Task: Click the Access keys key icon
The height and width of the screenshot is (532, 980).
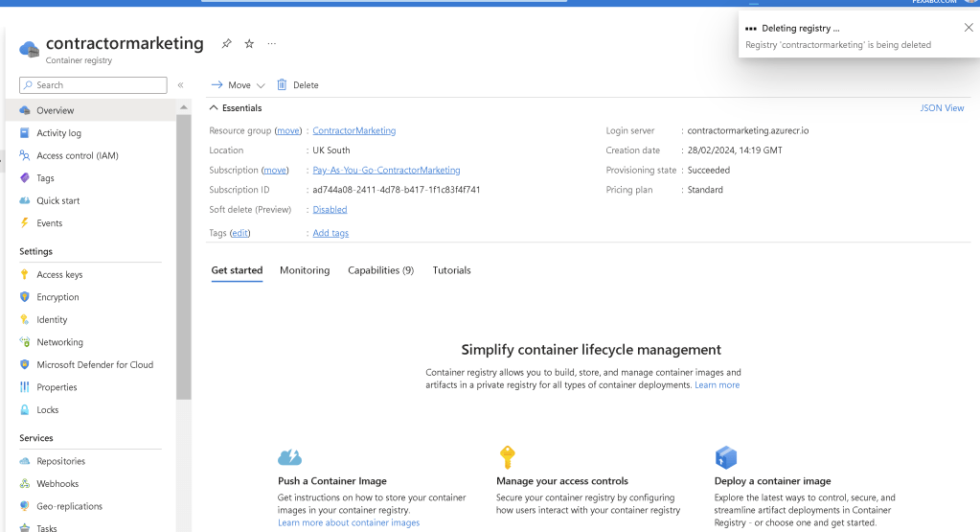Action: (24, 274)
